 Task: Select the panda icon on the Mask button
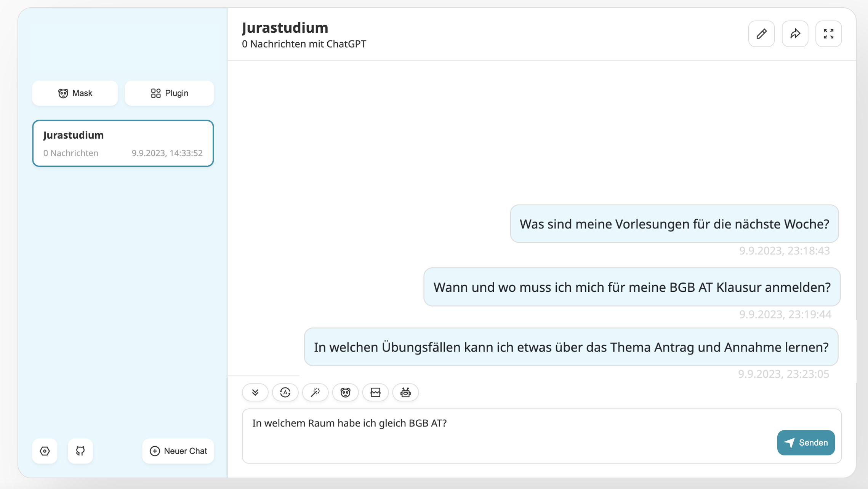pyautogui.click(x=64, y=93)
